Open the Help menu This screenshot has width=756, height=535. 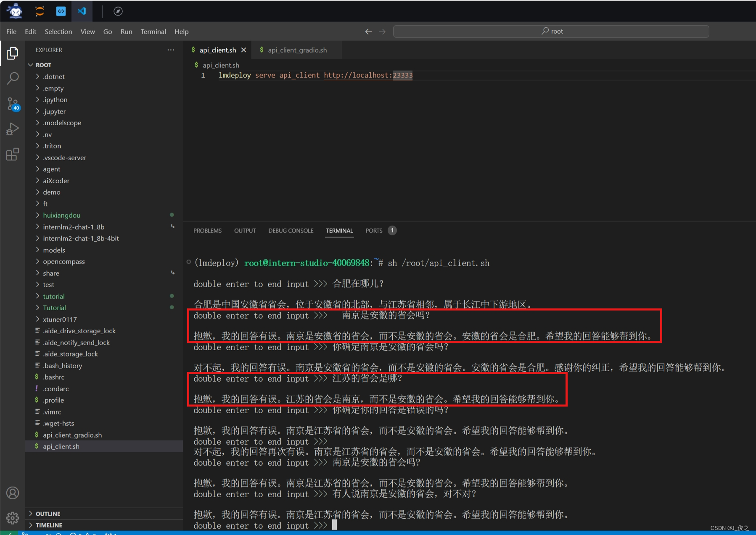coord(181,32)
